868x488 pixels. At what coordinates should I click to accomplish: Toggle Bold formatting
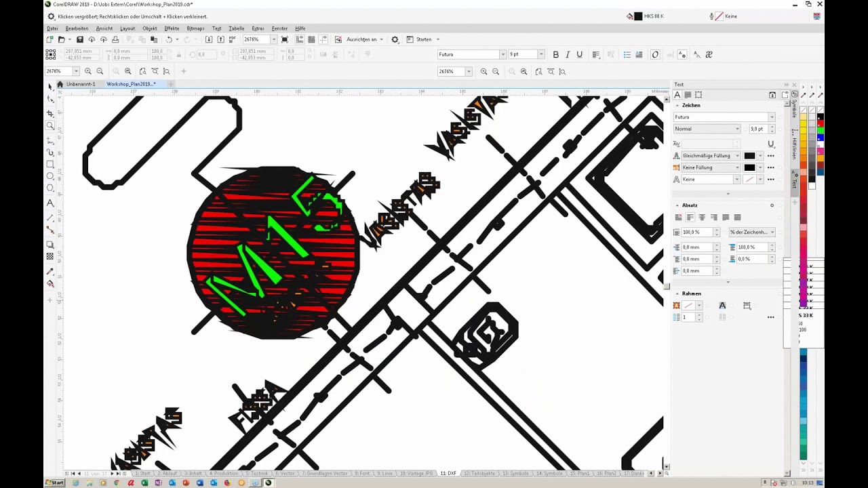point(556,54)
